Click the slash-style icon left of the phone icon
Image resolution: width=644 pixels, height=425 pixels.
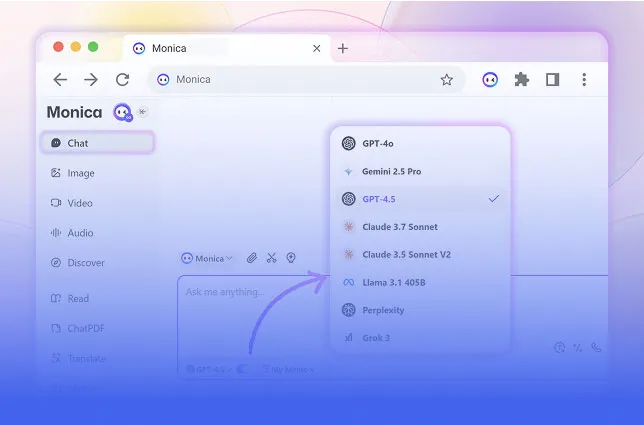pos(578,348)
